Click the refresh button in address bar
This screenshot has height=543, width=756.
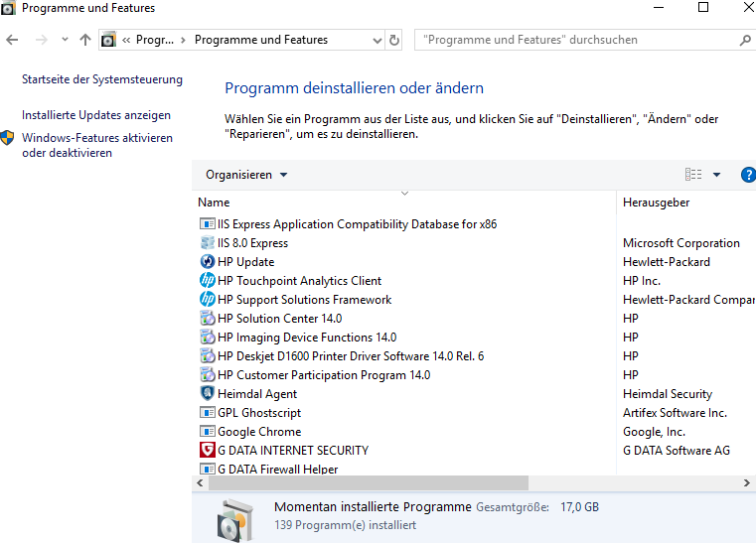(394, 40)
